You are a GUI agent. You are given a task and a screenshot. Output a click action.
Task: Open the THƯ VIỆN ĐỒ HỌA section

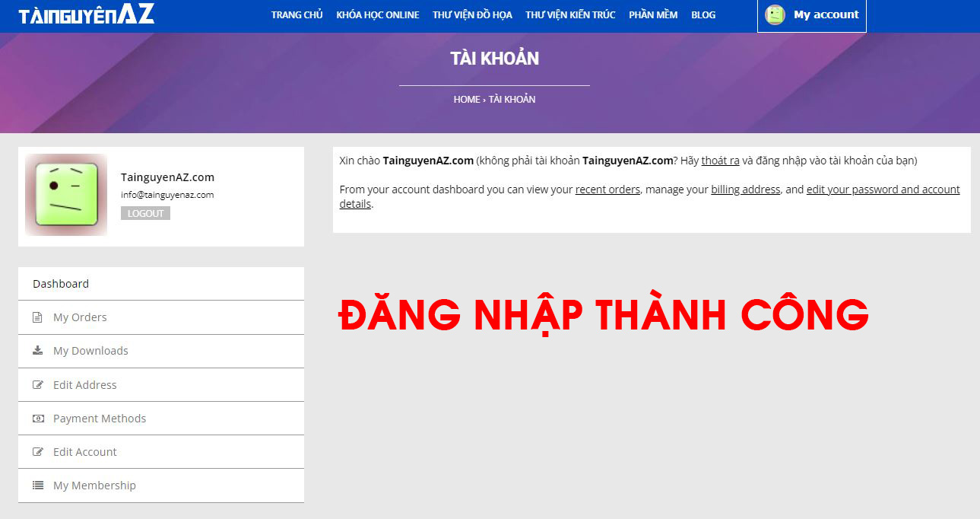(472, 14)
